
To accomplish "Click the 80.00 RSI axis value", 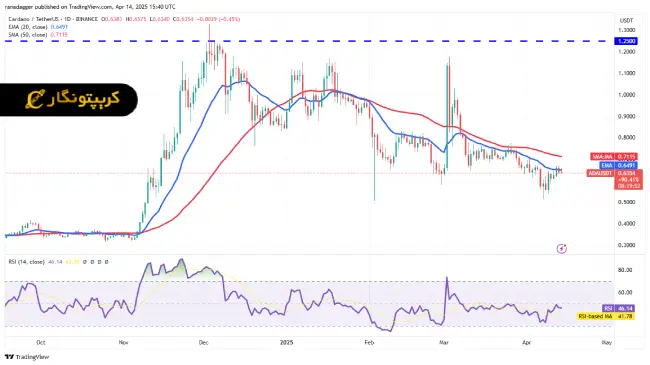I will [x=625, y=270].
